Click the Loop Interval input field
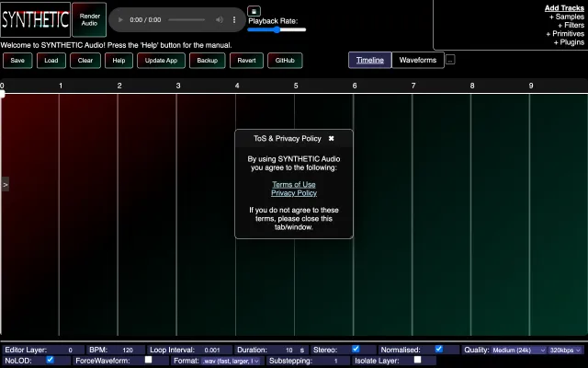Viewport: 588px width, 368px height. tap(212, 350)
